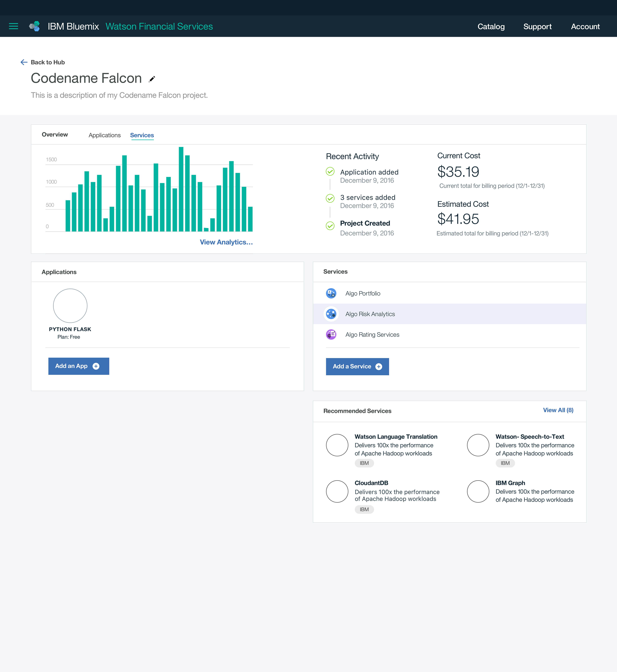Click the 1500 axis label on the chart
This screenshot has width=617, height=672.
[51, 159]
